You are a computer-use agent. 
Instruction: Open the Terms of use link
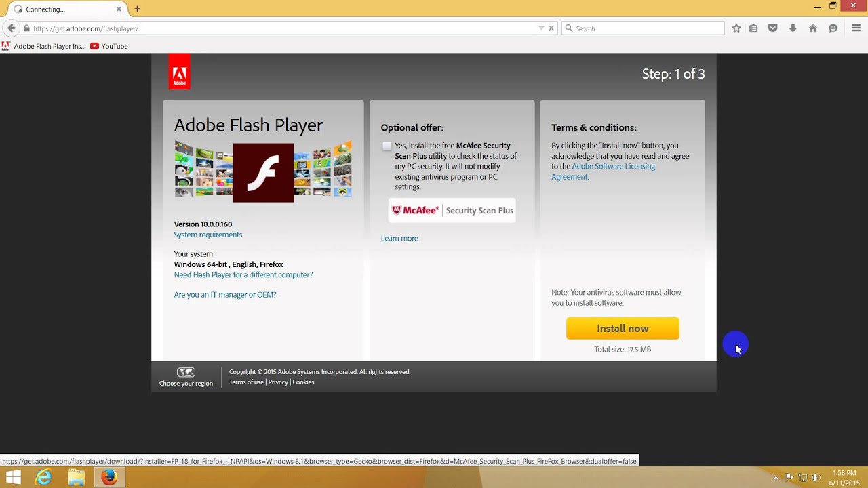coord(246,382)
